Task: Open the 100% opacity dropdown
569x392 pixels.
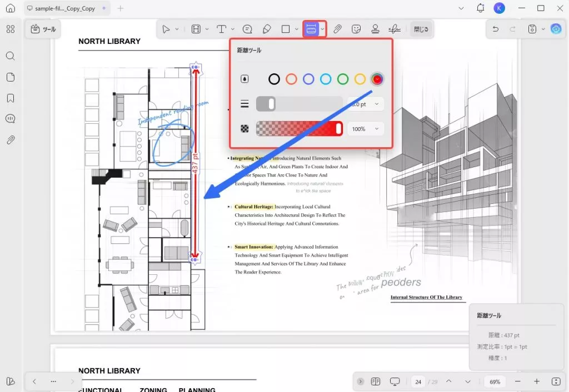Action: 366,129
